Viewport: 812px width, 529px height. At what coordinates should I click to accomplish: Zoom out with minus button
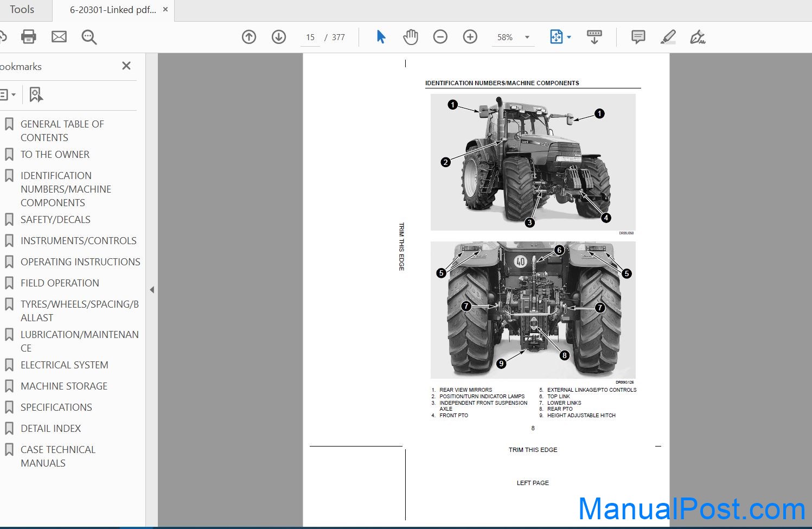(x=440, y=37)
